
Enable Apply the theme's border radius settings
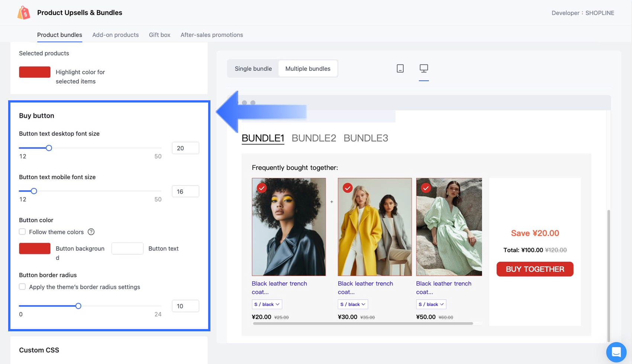[22, 287]
